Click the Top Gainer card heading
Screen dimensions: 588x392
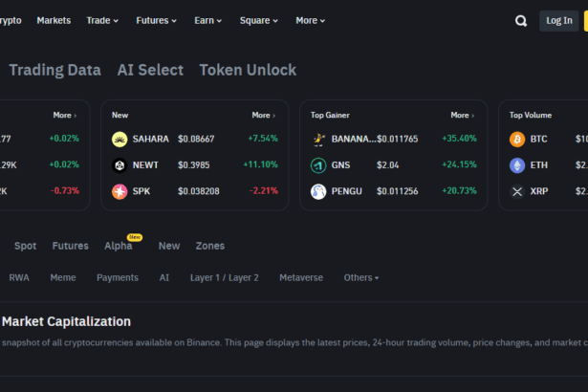pyautogui.click(x=330, y=115)
